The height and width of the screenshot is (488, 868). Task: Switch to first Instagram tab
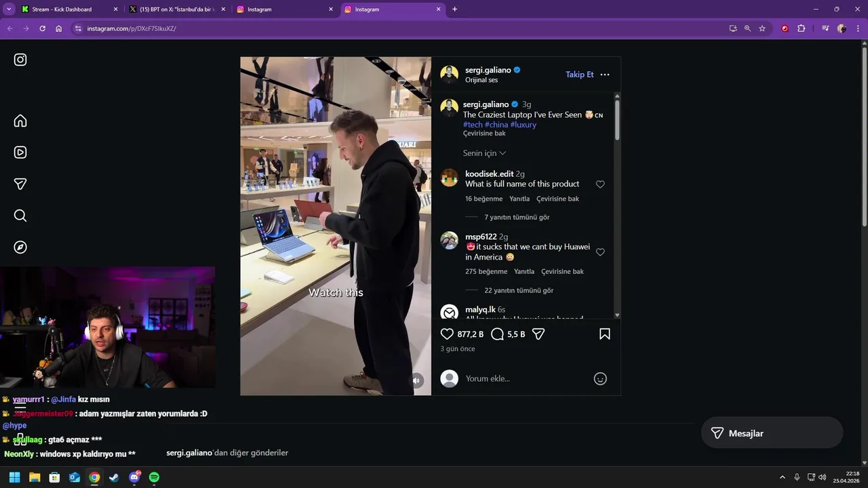285,9
